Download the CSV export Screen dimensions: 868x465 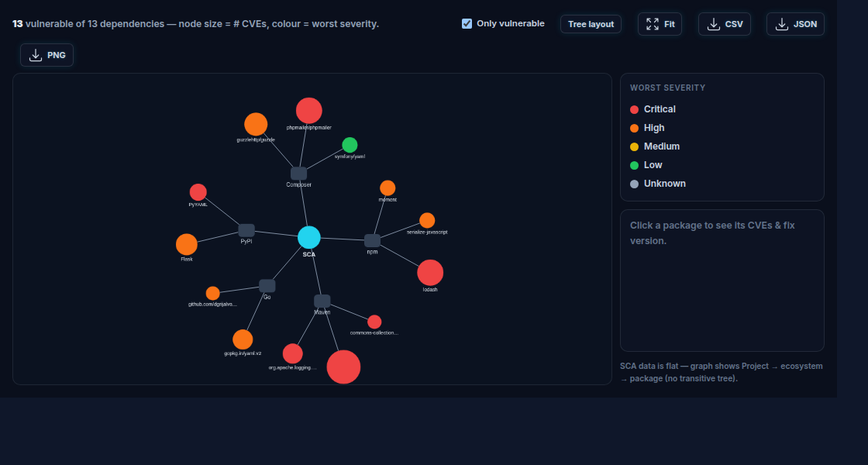tap(724, 24)
